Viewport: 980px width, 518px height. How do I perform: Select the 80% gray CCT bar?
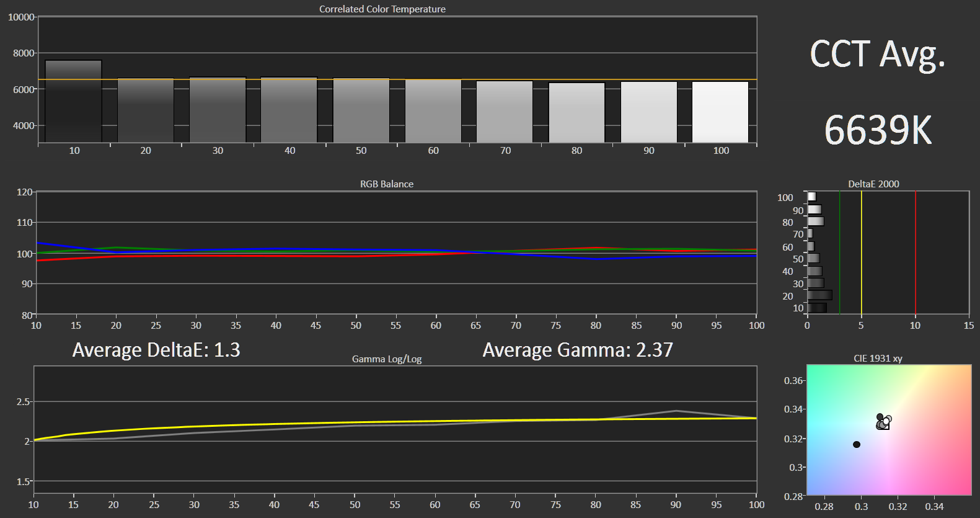click(576, 113)
